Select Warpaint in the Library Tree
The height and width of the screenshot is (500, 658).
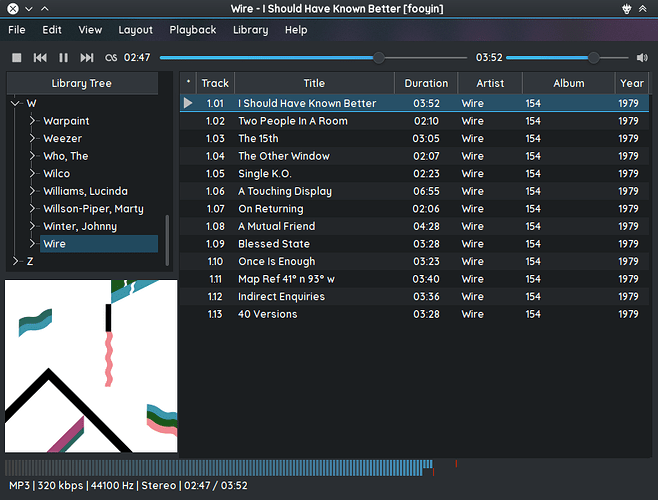pyautogui.click(x=66, y=121)
